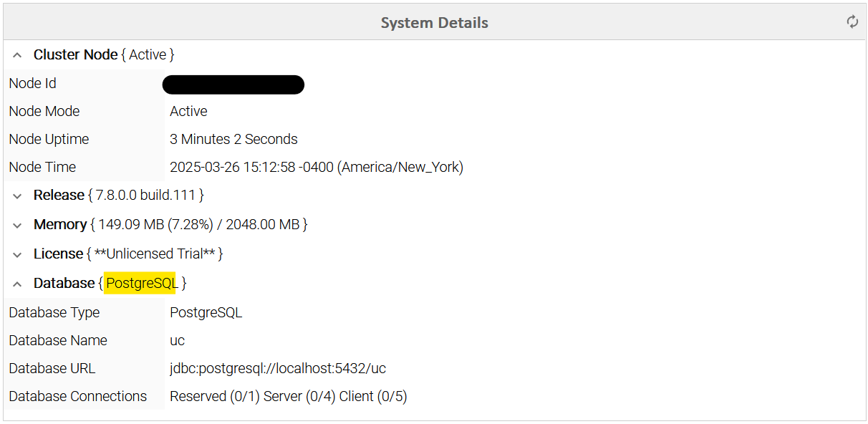Collapse the Cluster Node section chevron
The width and height of the screenshot is (868, 424).
tap(18, 55)
